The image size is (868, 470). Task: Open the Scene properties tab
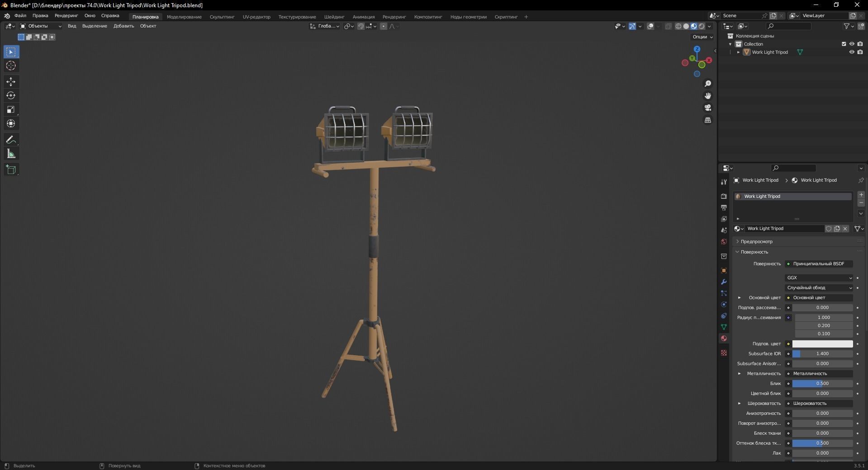tap(724, 230)
